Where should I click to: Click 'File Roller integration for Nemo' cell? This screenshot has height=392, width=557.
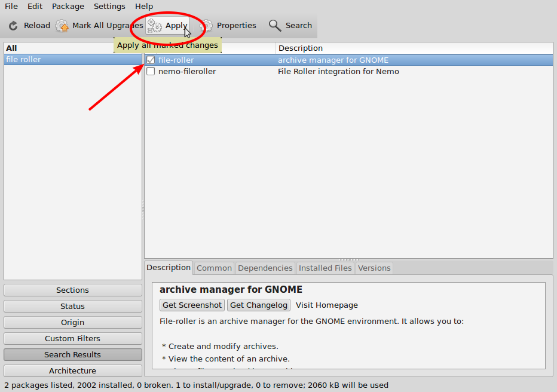point(338,71)
